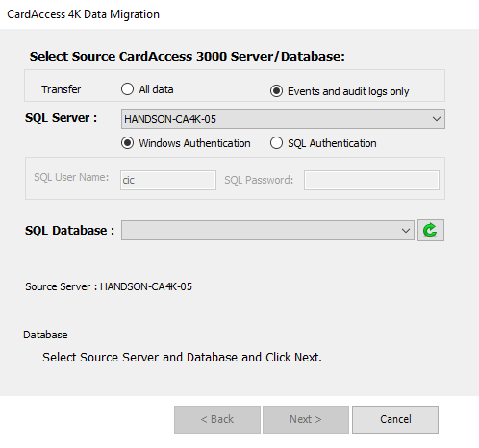Screen dimensions: 479x448
Task: Click the Source Server HANDSON-CA4K-05 text
Action: 109,286
